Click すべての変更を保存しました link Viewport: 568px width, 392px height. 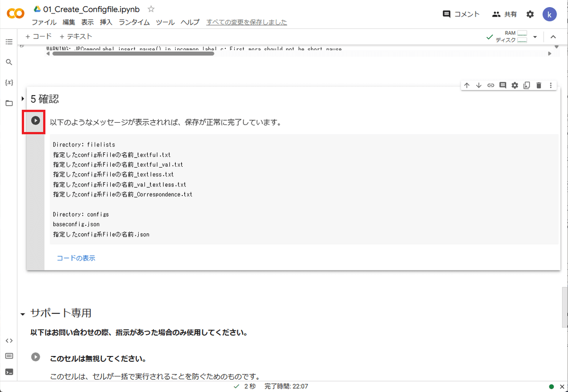click(x=247, y=22)
